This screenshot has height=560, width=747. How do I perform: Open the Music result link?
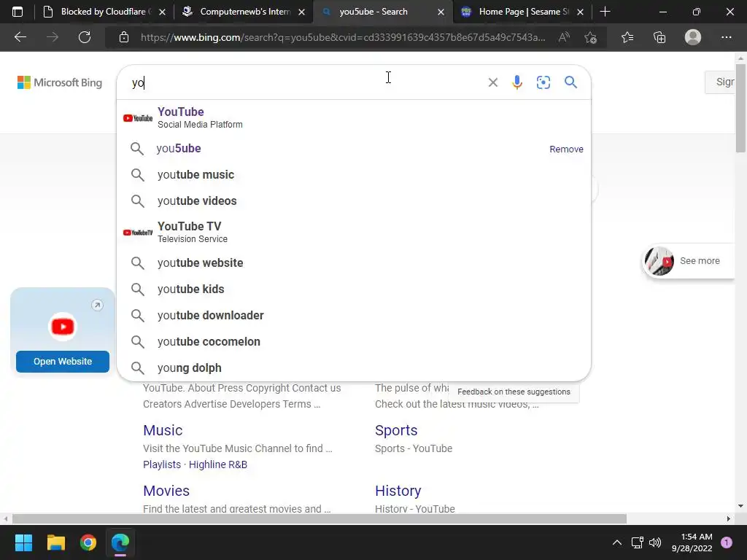point(163,430)
